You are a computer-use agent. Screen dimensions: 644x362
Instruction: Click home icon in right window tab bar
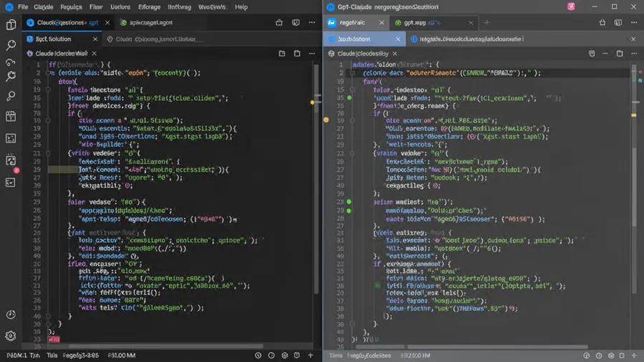(602, 23)
